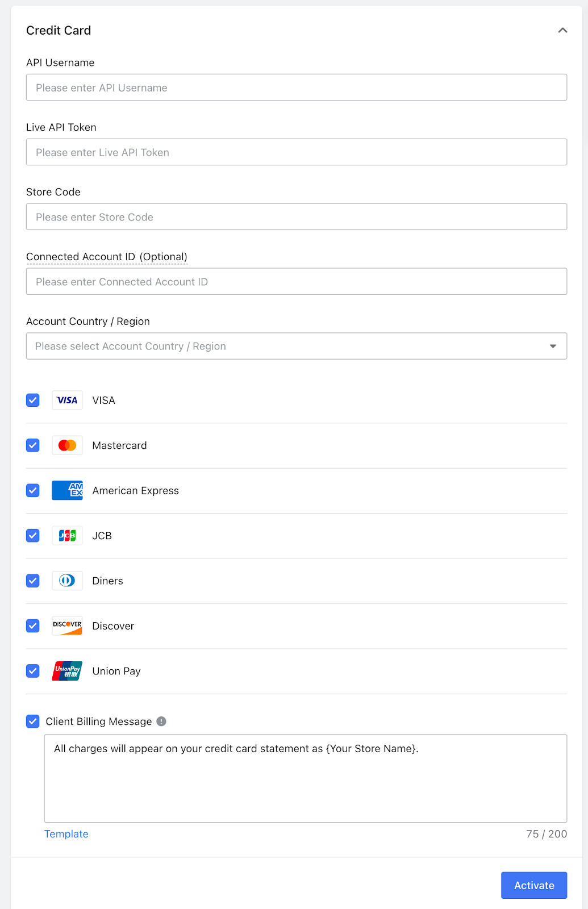Screen dimensions: 588x909
Task: Click the Discover card logo icon
Action: point(67,626)
